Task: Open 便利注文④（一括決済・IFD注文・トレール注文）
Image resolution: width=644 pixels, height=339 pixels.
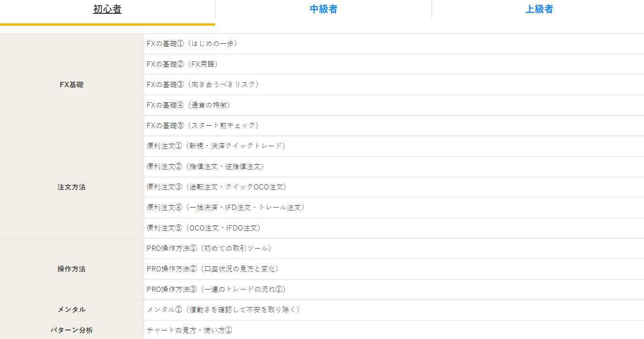Action: [225, 208]
